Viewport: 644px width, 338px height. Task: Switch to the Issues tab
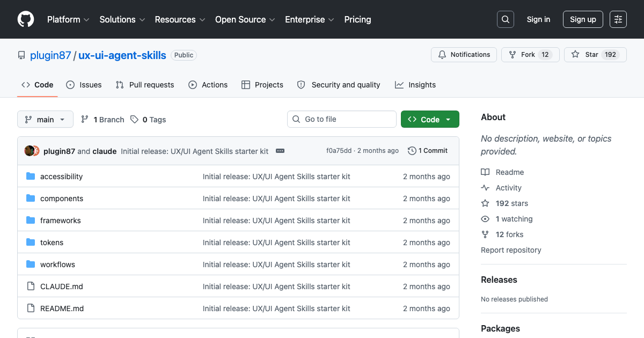click(x=84, y=85)
